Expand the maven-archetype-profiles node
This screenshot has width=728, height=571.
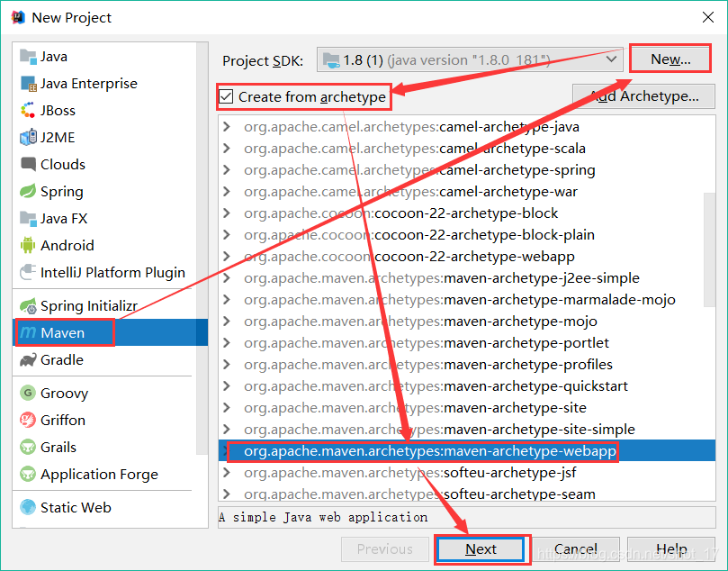coord(227,364)
